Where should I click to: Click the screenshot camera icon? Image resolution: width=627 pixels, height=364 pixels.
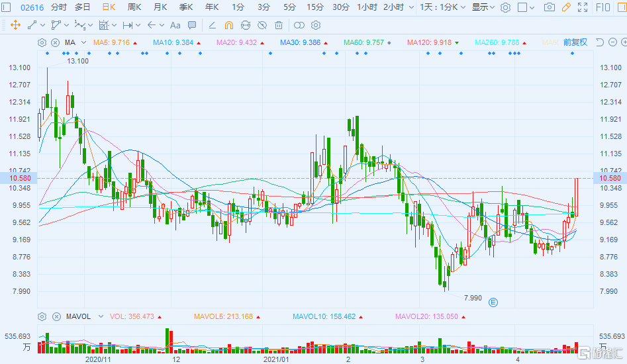[x=549, y=7]
